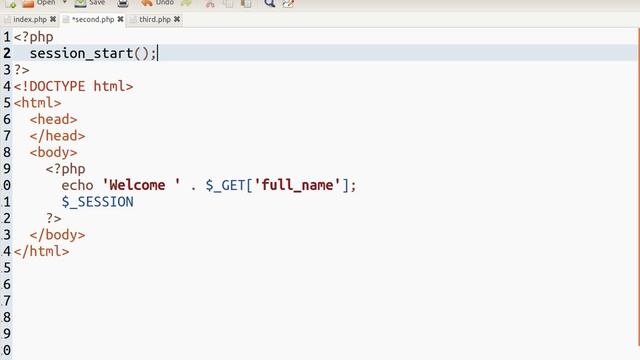Click the opening <head> tag
This screenshot has width=640, height=360.
click(53, 119)
